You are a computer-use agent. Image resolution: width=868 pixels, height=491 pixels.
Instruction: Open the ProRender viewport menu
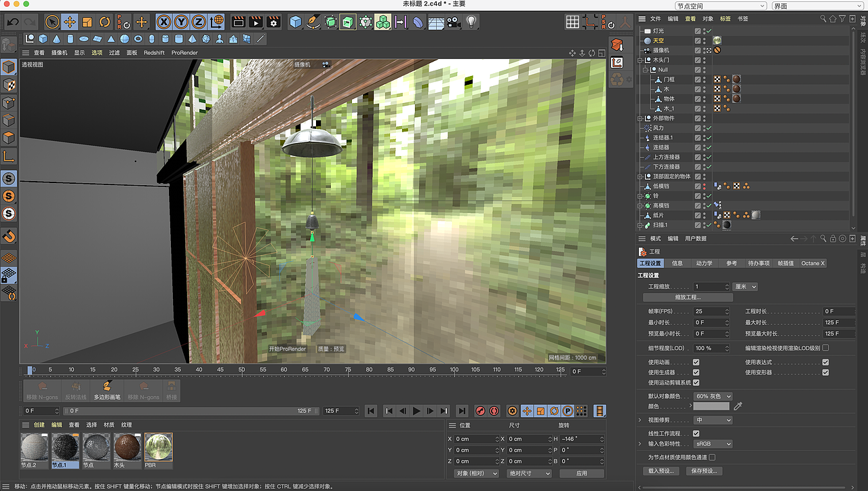[x=184, y=53]
